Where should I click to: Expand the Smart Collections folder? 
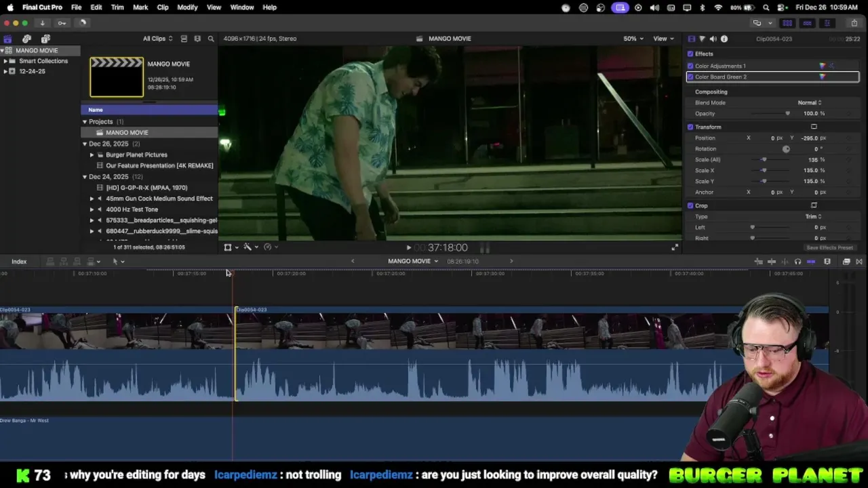coord(5,61)
